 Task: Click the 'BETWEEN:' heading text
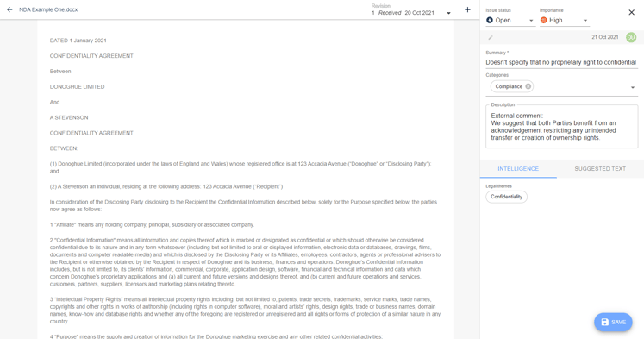(64, 148)
